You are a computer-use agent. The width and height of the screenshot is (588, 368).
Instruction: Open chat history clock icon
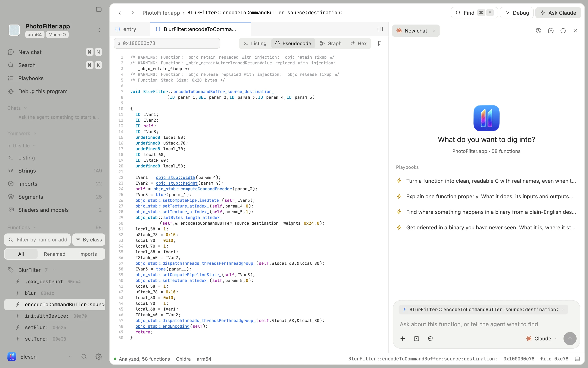[x=538, y=31]
